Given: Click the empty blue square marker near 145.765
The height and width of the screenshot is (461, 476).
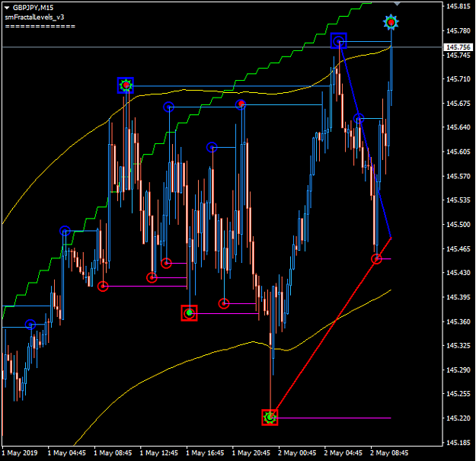Looking at the screenshot, I should click(338, 40).
